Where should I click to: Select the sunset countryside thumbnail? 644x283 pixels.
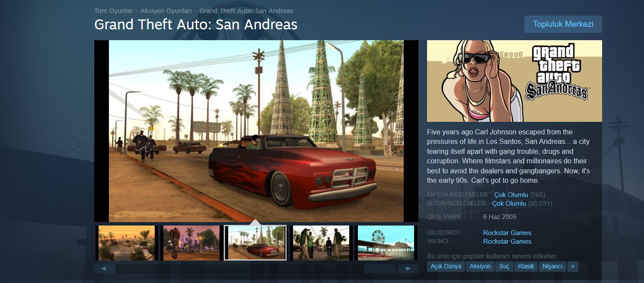point(127,243)
